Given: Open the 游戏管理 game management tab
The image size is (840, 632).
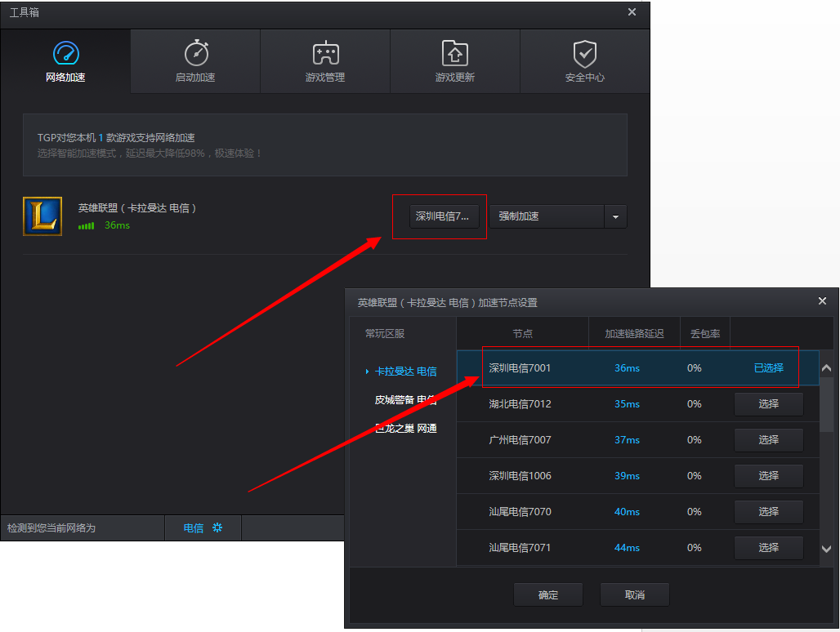Looking at the screenshot, I should (x=325, y=61).
